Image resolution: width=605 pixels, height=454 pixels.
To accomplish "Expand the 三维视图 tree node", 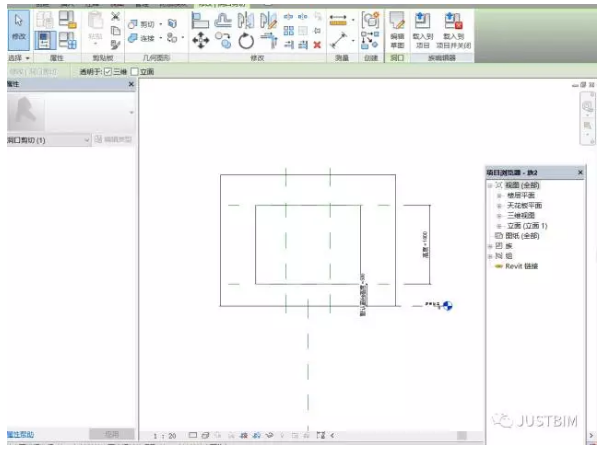I will coord(499,216).
